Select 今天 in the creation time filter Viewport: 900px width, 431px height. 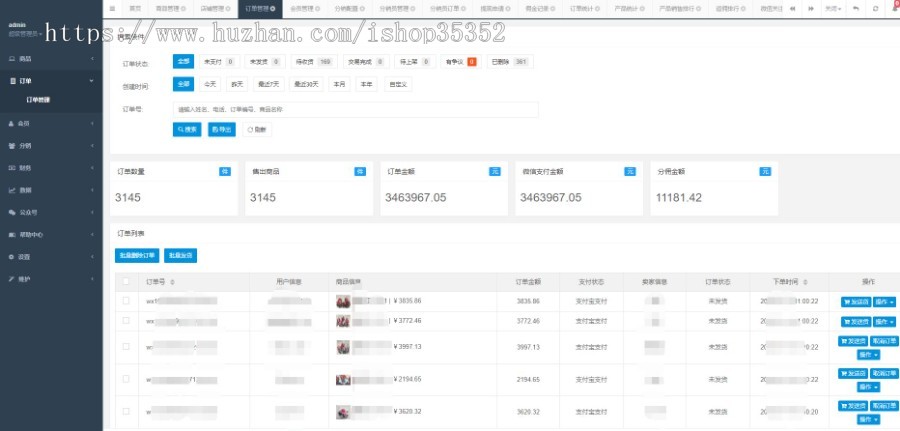pos(210,84)
